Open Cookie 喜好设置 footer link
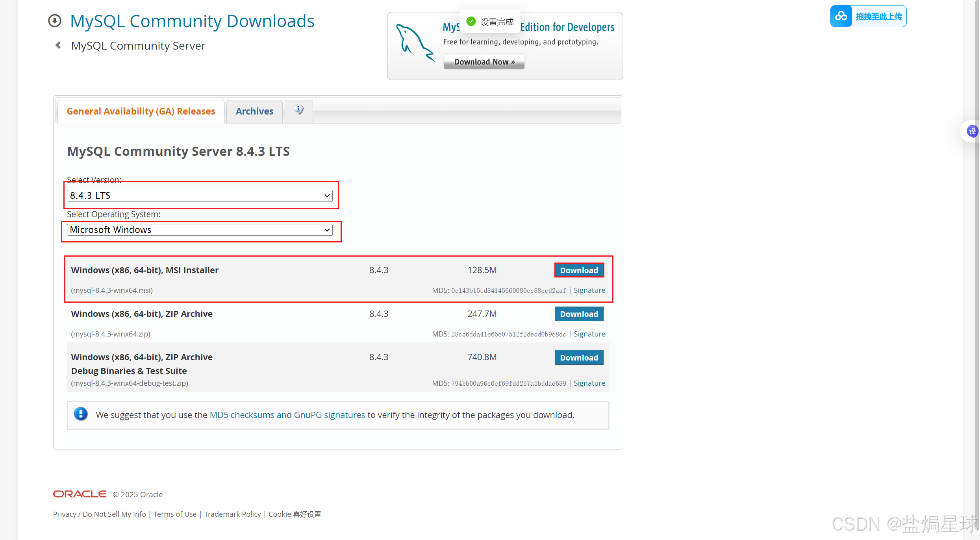This screenshot has height=540, width=980. tap(295, 514)
